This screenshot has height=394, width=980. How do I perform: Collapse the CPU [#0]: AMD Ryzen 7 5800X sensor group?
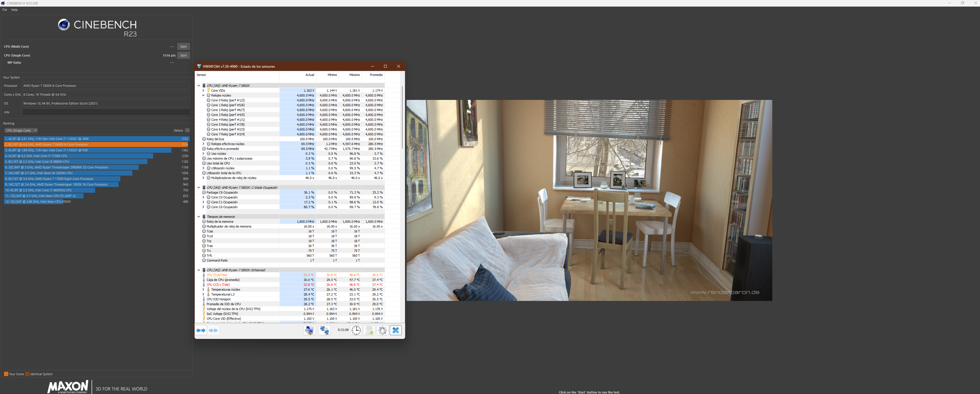click(199, 86)
